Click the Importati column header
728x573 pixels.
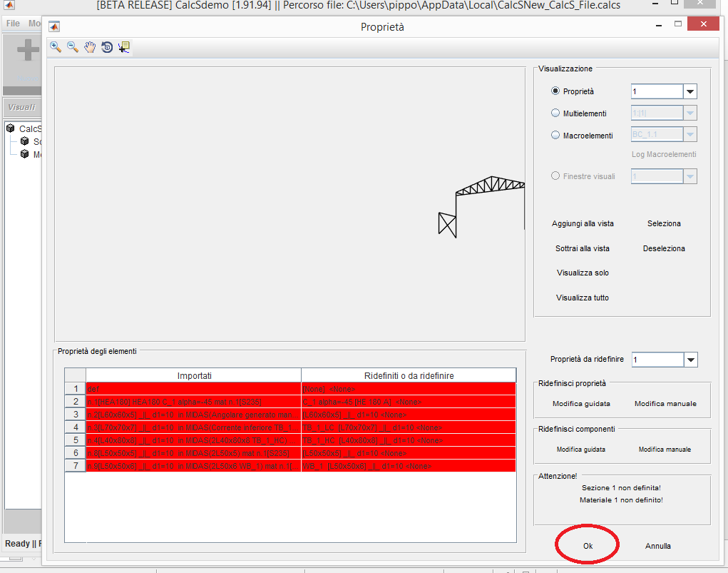pos(194,375)
